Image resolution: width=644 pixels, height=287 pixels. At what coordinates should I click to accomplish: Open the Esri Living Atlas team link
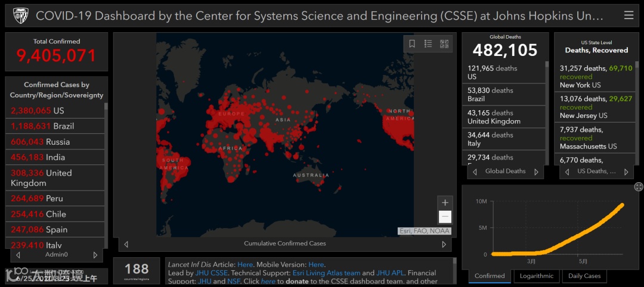[327, 273]
